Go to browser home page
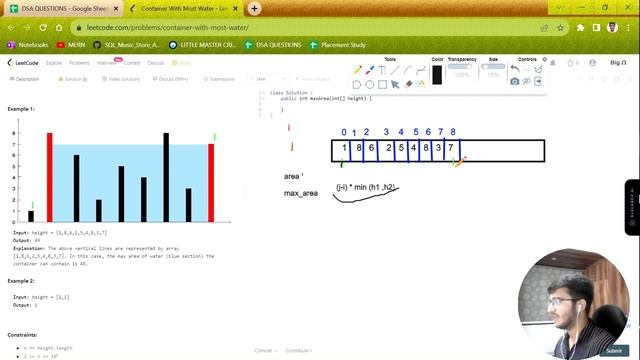Image resolution: width=640 pixels, height=360 pixels. click(x=59, y=28)
